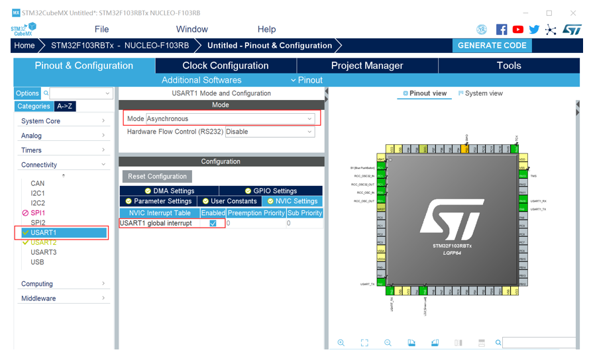Click the Options button

coord(27,93)
